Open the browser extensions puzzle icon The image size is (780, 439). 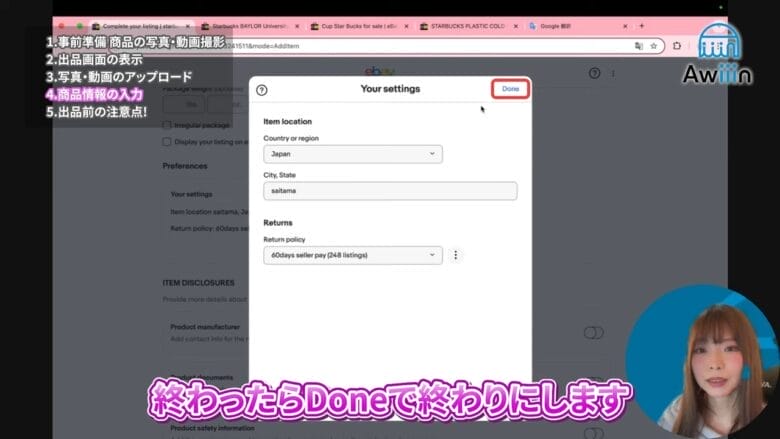click(x=677, y=46)
